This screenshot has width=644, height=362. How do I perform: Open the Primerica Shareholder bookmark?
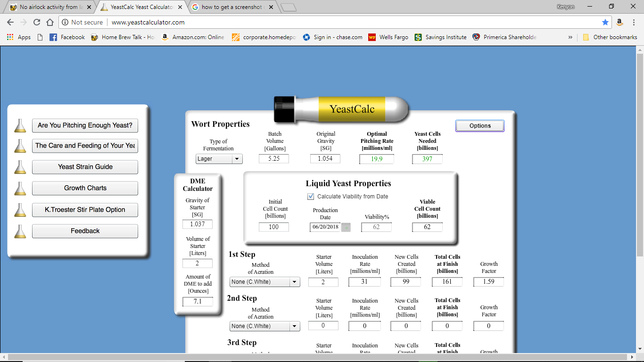tap(504, 37)
